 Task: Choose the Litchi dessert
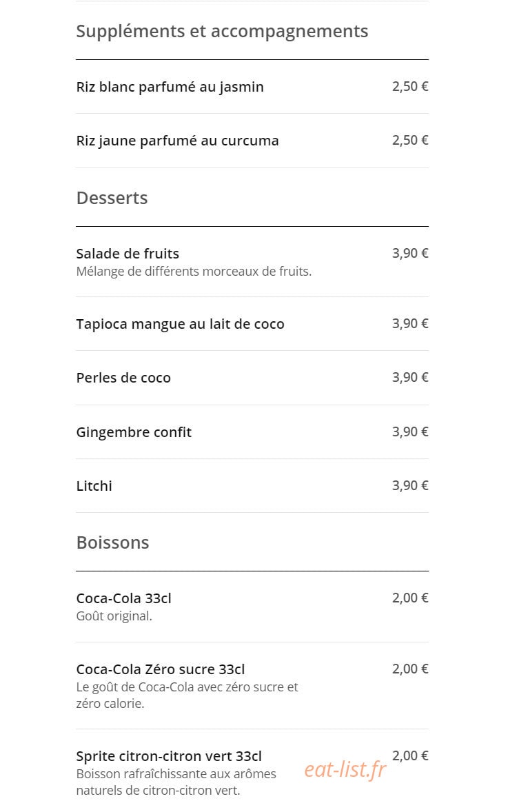click(252, 486)
